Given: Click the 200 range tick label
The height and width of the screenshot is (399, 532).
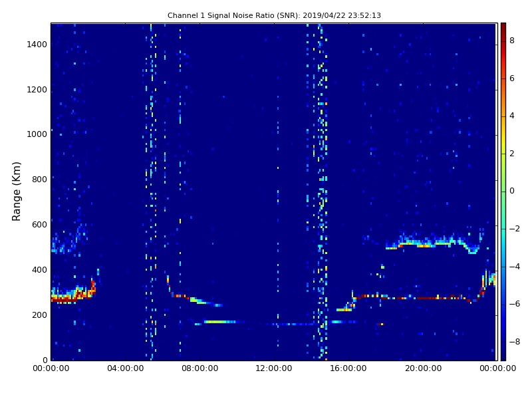Looking at the screenshot, I should click(39, 315).
